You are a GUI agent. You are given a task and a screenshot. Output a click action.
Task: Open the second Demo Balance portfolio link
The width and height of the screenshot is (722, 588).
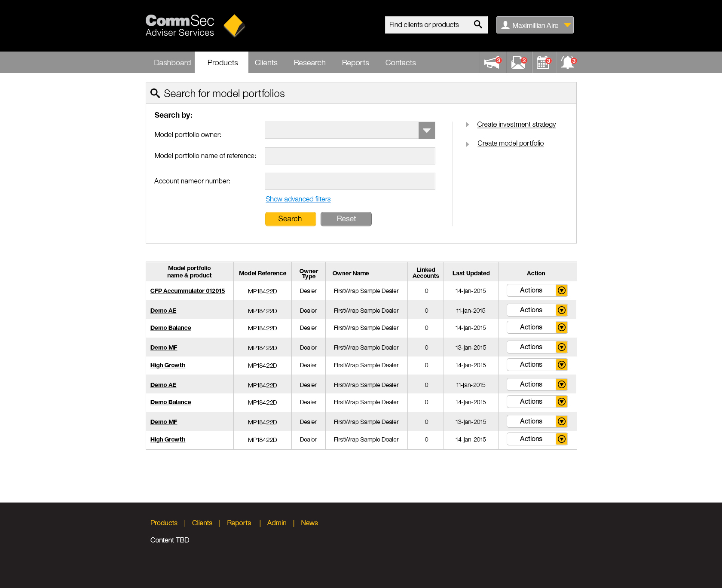coord(171,402)
